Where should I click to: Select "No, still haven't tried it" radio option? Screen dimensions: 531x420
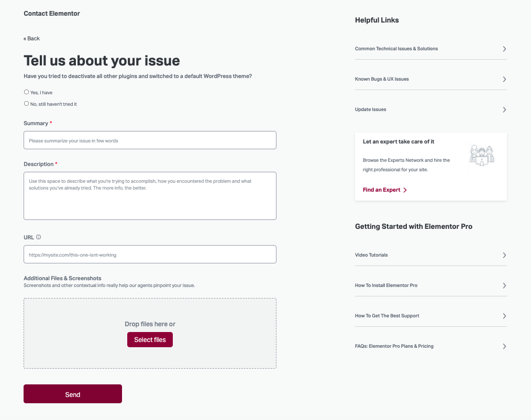click(26, 104)
